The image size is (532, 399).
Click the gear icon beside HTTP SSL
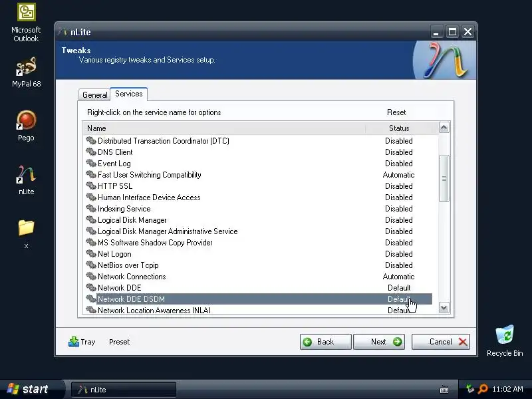pyautogui.click(x=91, y=186)
